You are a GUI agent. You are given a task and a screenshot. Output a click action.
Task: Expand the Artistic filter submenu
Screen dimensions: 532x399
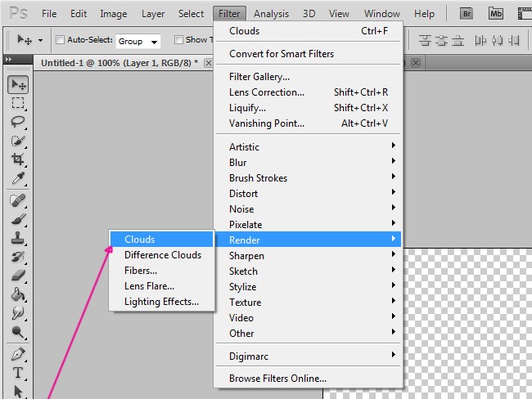pos(308,147)
